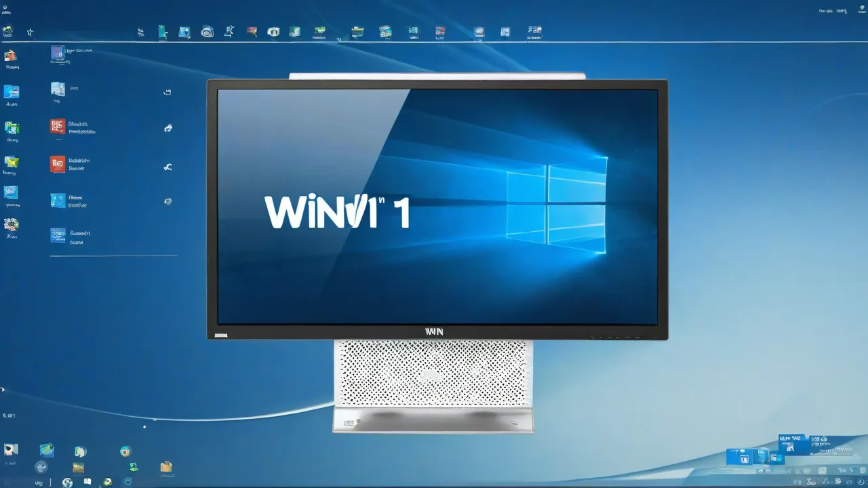Screen dimensions: 868x488
Task: Click the open book icon in the taskbar
Action: click(x=87, y=482)
